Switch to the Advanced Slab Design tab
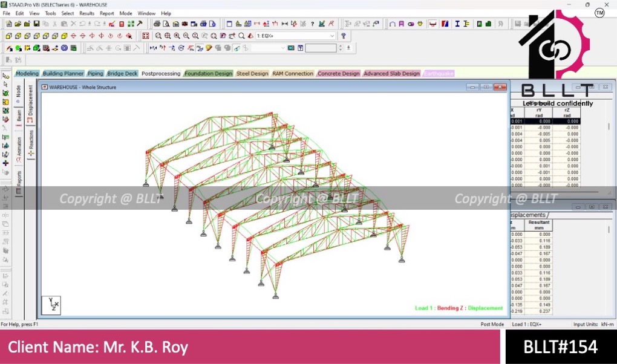This screenshot has width=617, height=364. click(391, 74)
